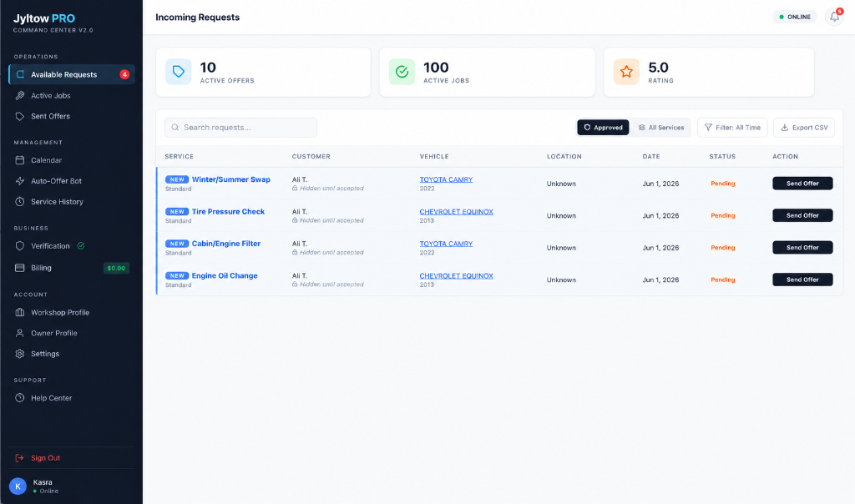
Task: Click the red 4 badge on Available Requests
Action: (x=124, y=74)
